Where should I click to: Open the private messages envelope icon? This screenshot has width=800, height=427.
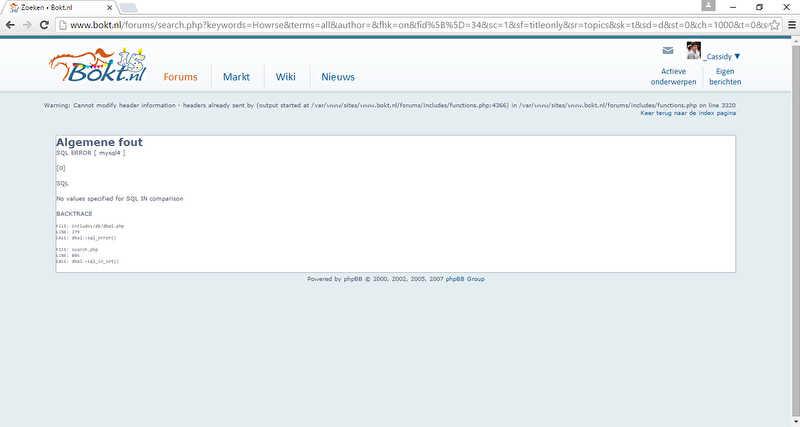668,51
